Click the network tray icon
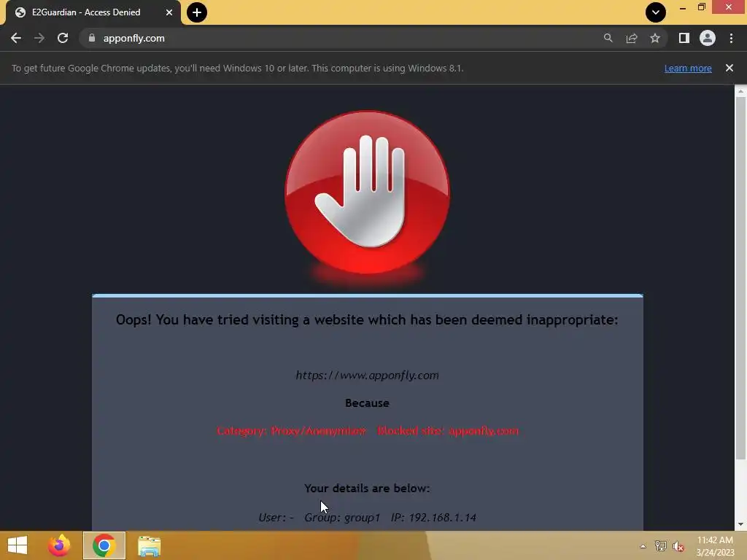747x560 pixels. (661, 546)
